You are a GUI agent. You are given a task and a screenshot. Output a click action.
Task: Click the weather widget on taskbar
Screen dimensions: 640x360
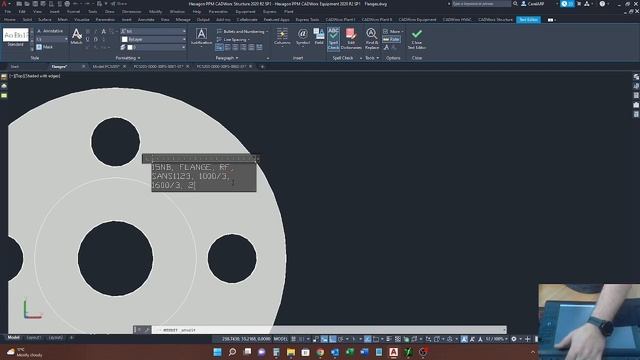[x=24, y=352]
